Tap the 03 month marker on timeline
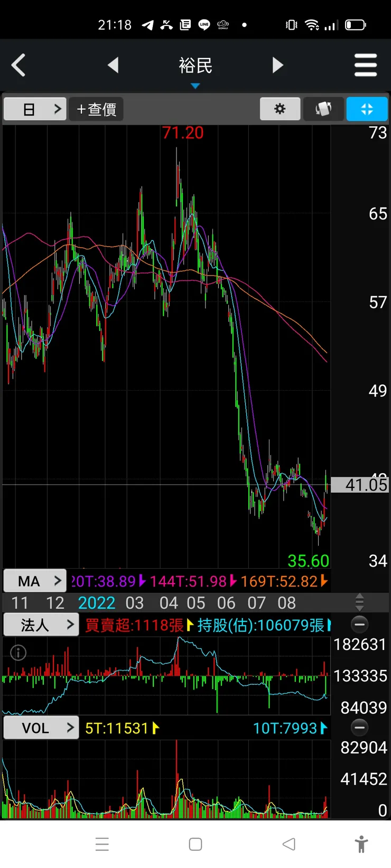The image size is (391, 868). (x=135, y=603)
